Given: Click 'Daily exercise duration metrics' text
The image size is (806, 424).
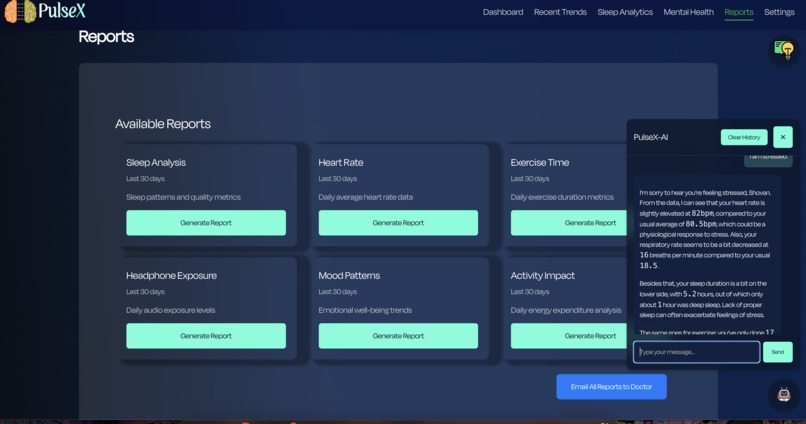Looking at the screenshot, I should click(x=562, y=197).
